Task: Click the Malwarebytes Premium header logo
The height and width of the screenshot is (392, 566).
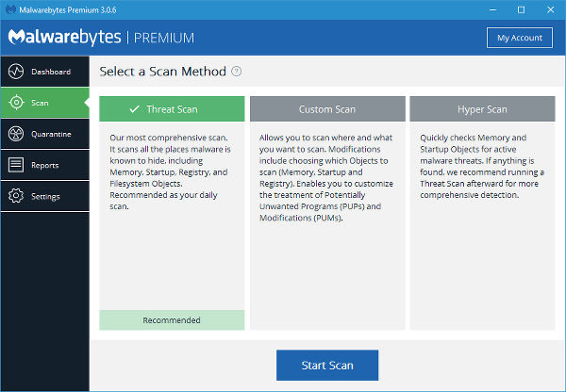Action: (x=101, y=38)
